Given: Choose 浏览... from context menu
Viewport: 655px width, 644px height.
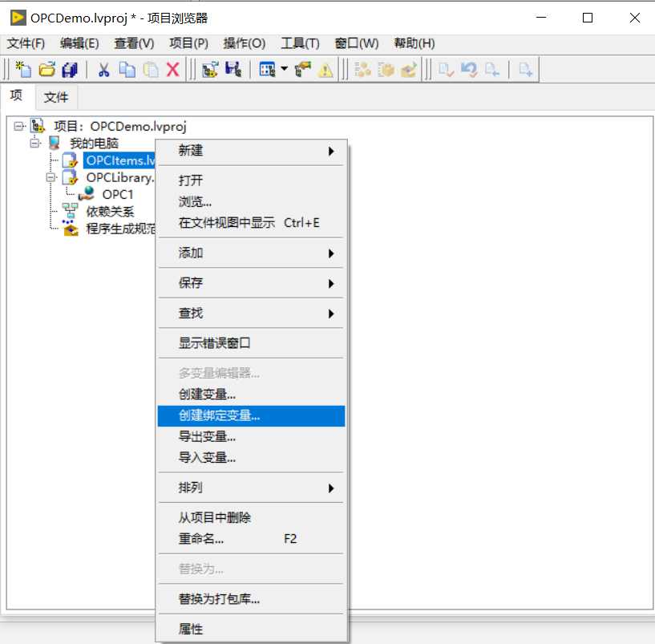Looking at the screenshot, I should coord(252,202).
